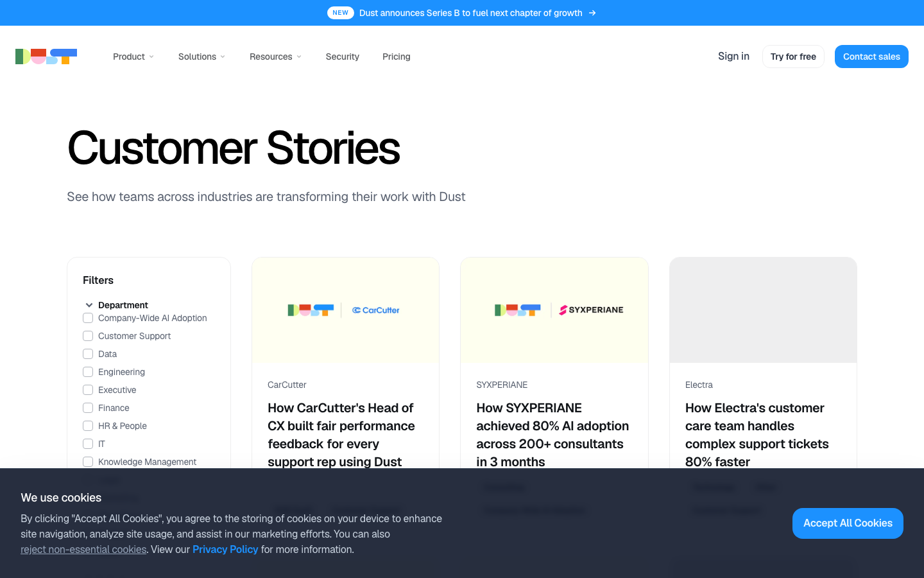The width and height of the screenshot is (924, 578).
Task: Go to the Security page
Action: [342, 57]
